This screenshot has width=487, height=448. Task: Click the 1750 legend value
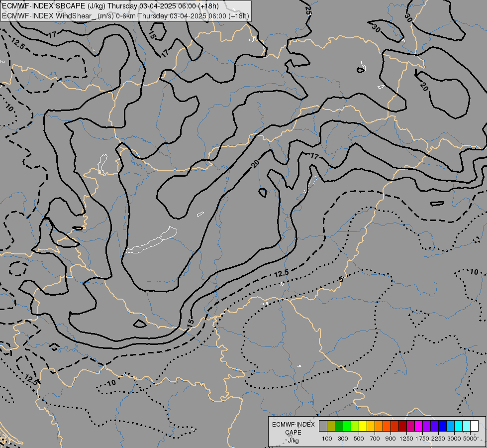tap(422, 439)
